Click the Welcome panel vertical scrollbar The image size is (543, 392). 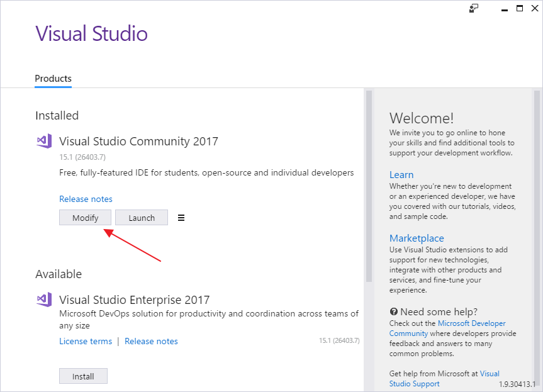(x=537, y=189)
